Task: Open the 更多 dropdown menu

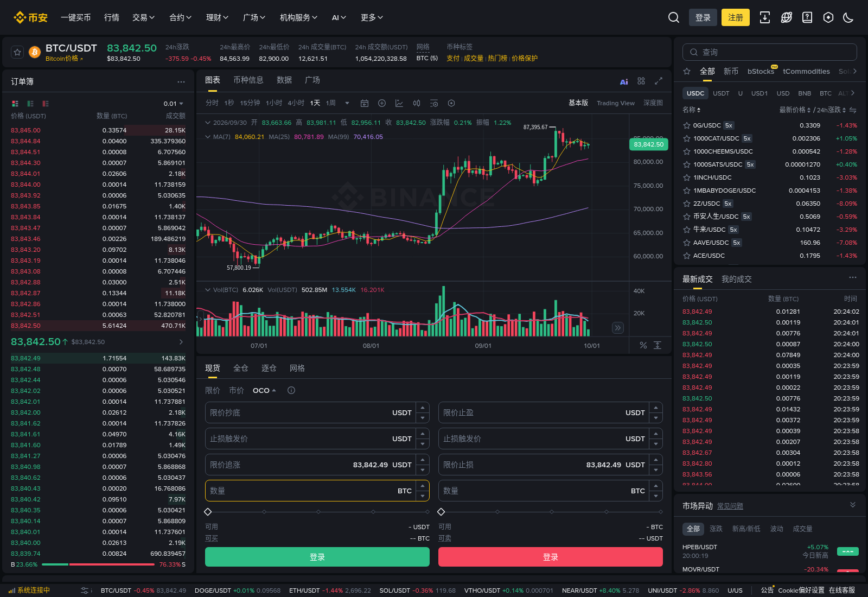Action: (x=372, y=17)
